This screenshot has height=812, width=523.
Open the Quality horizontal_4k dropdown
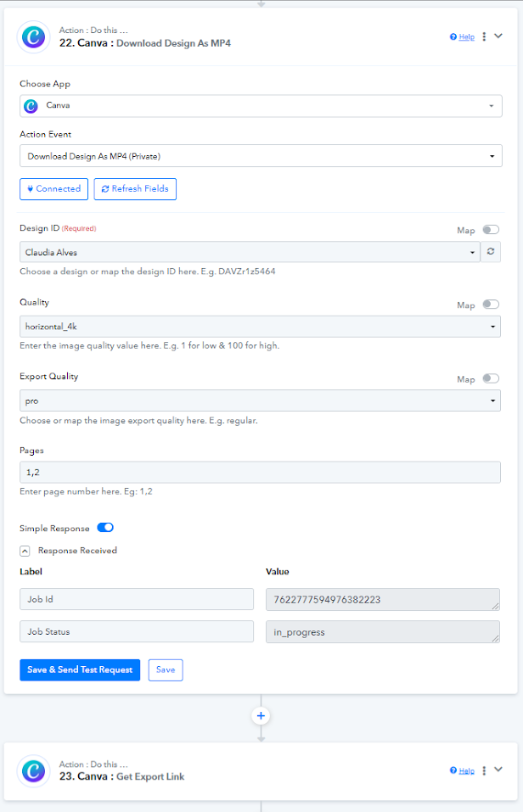pos(260,327)
